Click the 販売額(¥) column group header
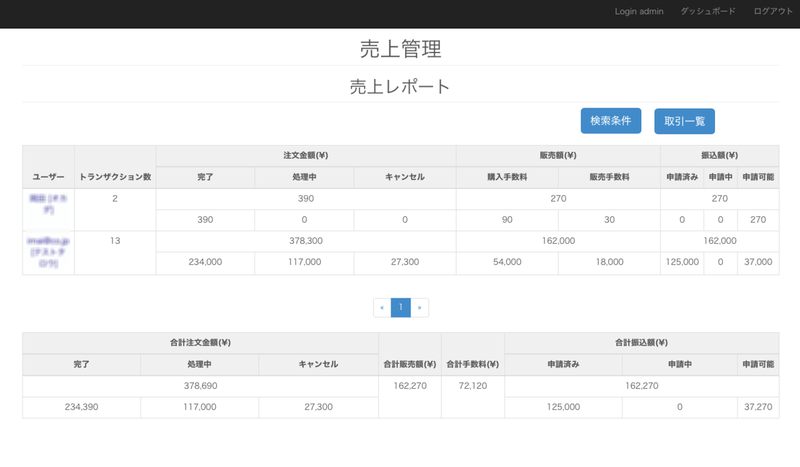Screen dimensions: 800x467 pyautogui.click(x=558, y=155)
